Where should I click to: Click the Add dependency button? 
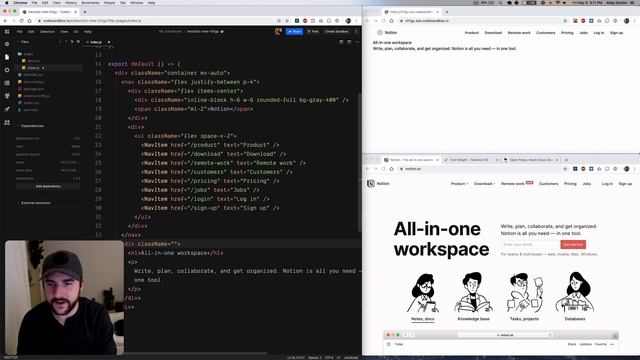(x=48, y=186)
